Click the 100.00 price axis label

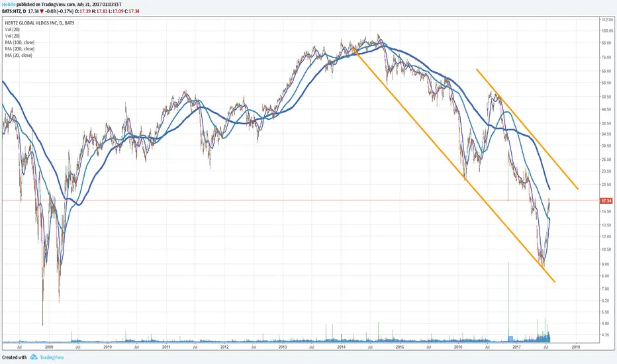[607, 30]
